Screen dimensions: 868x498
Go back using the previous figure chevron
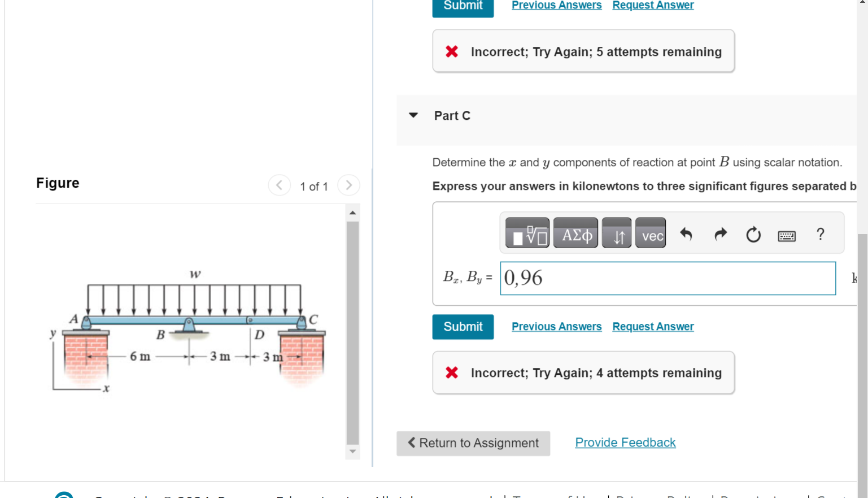[280, 185]
